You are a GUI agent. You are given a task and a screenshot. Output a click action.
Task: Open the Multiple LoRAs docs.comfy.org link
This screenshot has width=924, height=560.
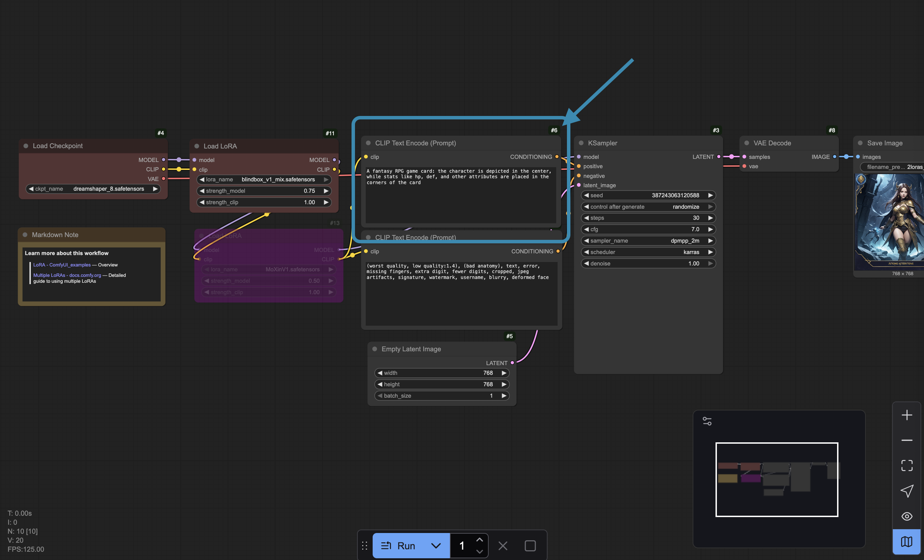coord(67,275)
